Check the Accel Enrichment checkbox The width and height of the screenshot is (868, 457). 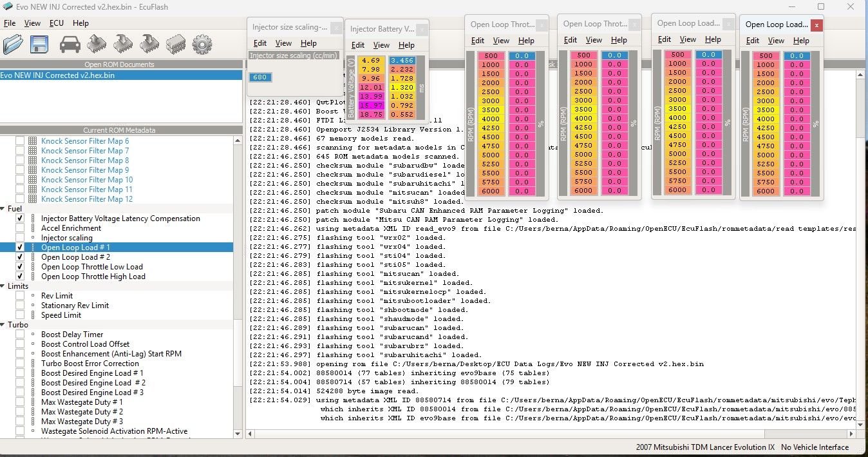[20, 228]
